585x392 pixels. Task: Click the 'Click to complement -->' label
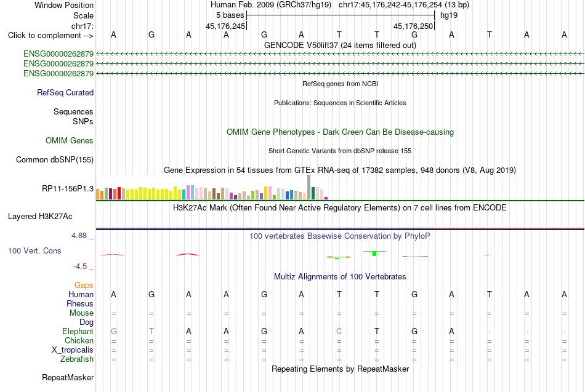50,36
